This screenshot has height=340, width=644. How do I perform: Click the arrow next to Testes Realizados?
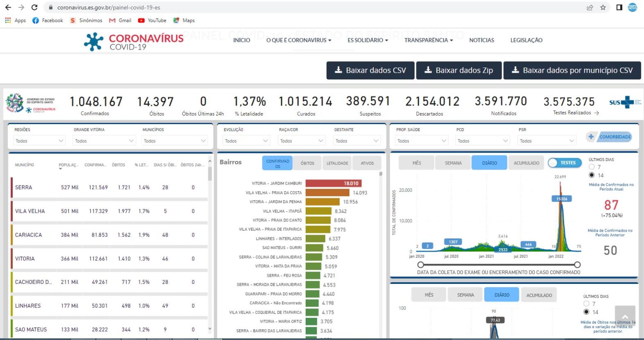tap(597, 113)
